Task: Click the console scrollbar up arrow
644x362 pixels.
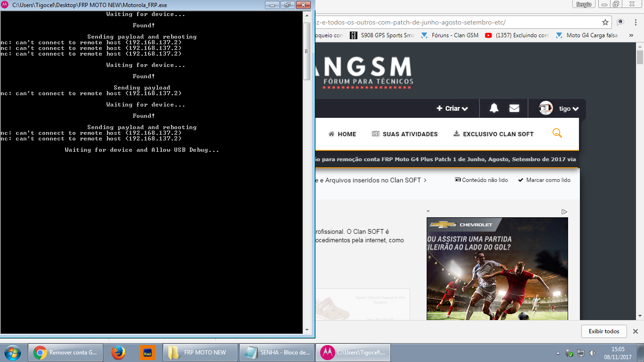Action: pos(306,15)
